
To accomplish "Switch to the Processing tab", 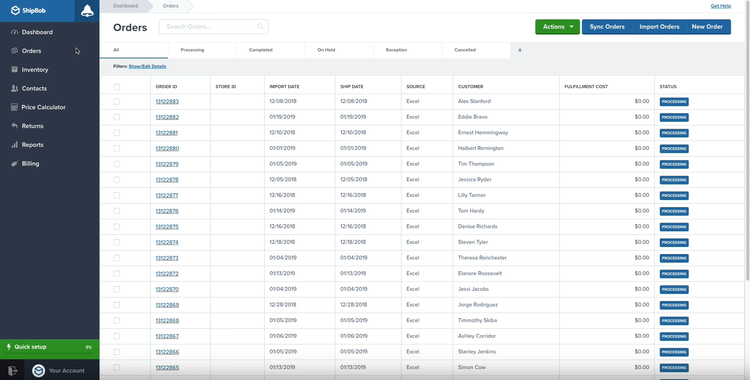I will pos(202,50).
